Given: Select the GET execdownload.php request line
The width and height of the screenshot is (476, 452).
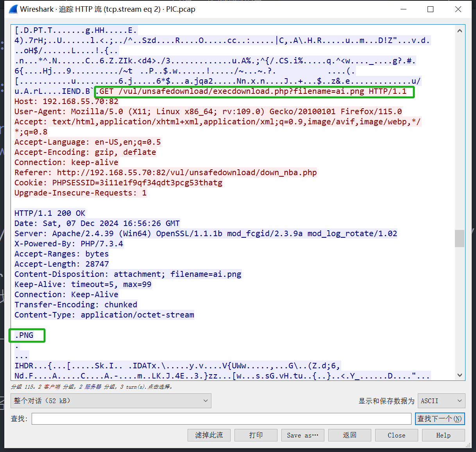Looking at the screenshot, I should pos(252,91).
